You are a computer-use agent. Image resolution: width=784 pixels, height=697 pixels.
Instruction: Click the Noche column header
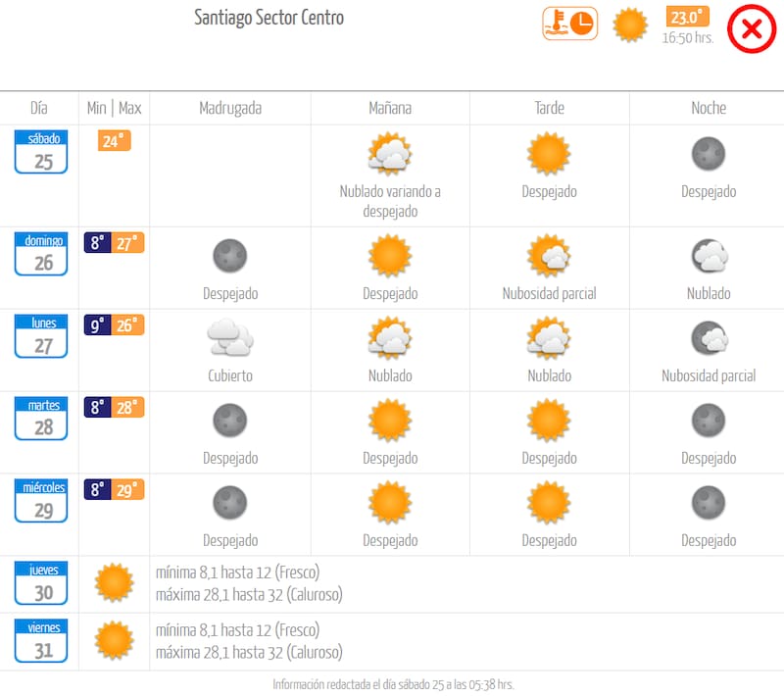(x=709, y=108)
